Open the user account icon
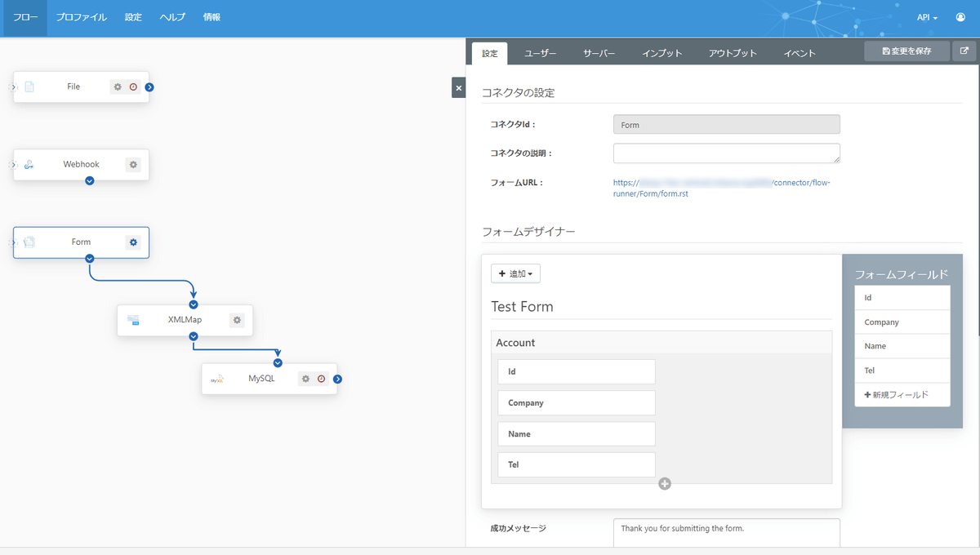Image resolution: width=980 pixels, height=555 pixels. [x=960, y=17]
